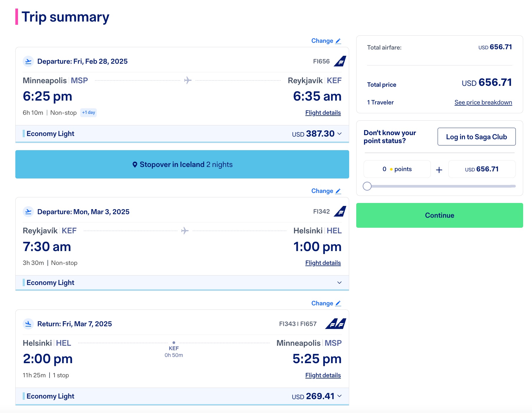Viewport: 532px width, 413px height.
Task: Click the departure plane icon on Feb 28 card
Action: click(x=28, y=61)
